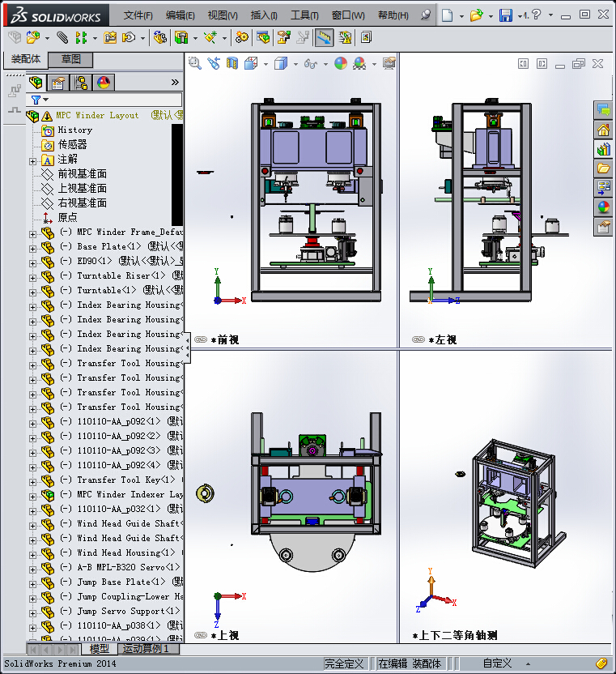Image resolution: width=616 pixels, height=674 pixels.
Task: Expand the Transfer Tool Key<1> node
Action: point(32,482)
